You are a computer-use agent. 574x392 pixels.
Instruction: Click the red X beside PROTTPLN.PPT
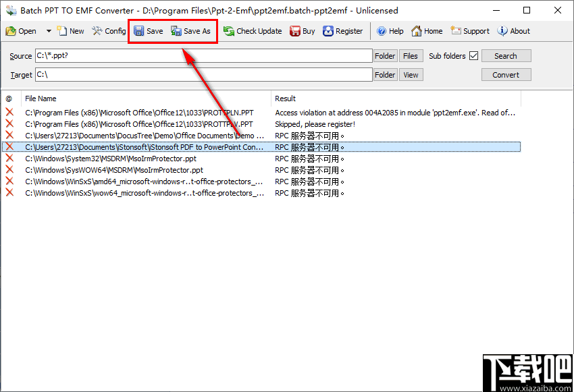[x=9, y=113]
